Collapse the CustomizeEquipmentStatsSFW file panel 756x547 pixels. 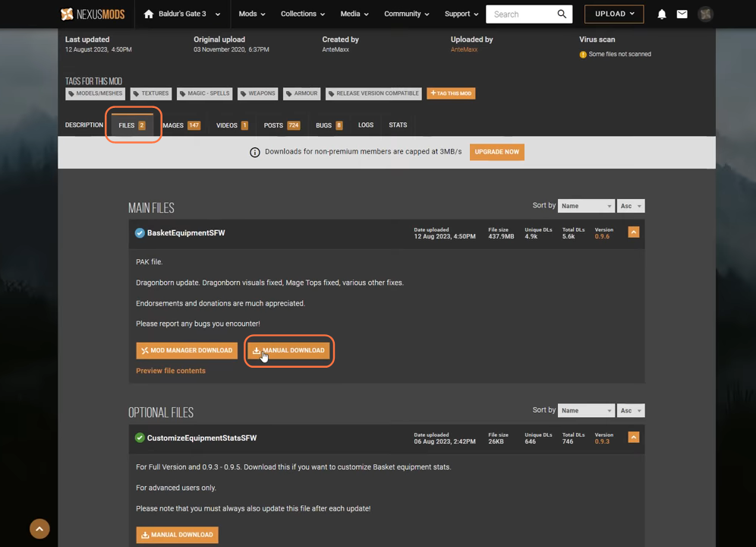(x=634, y=438)
